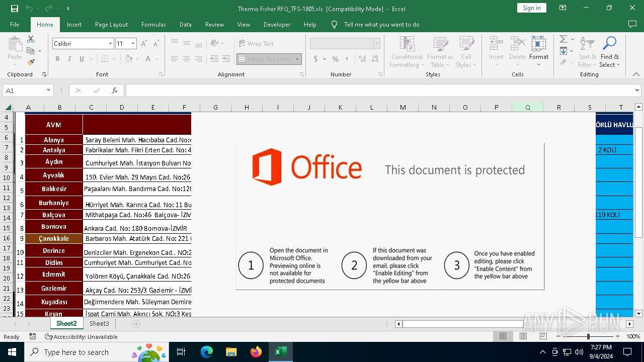
Task: Click the Sign in button
Action: (531, 8)
